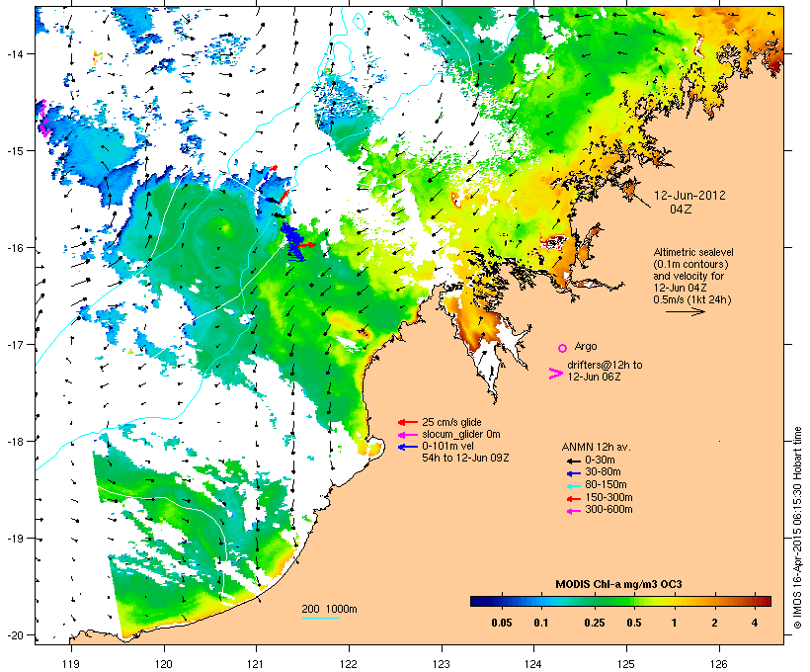Click the 'Argo' legend label
This screenshot has height=672, width=810.
click(x=586, y=346)
